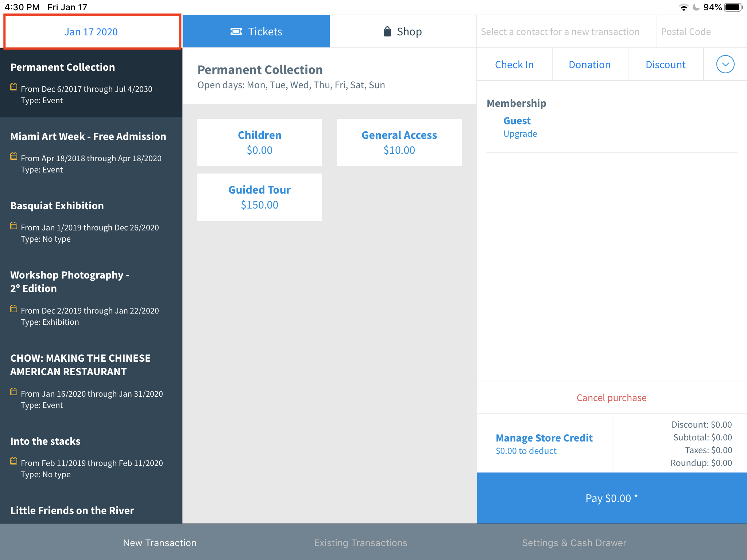Switch to Existing Transactions
The width and height of the screenshot is (747, 560).
[360, 542]
